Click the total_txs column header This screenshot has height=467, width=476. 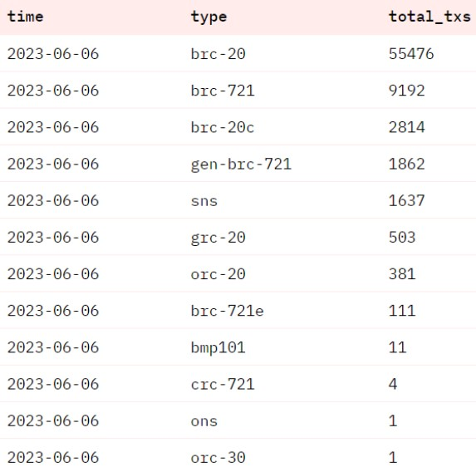pos(429,17)
